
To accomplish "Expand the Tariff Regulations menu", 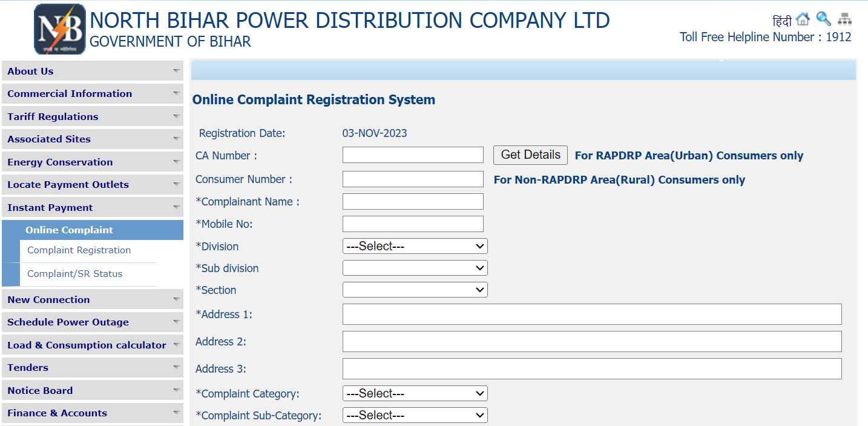I will 92,116.
